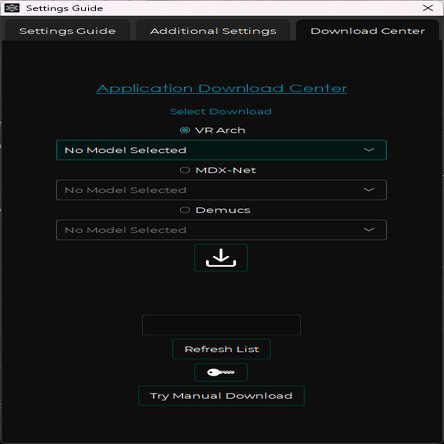Click the app logo icon in title bar
Image resolution: width=444 pixels, height=444 pixels.
(12, 8)
